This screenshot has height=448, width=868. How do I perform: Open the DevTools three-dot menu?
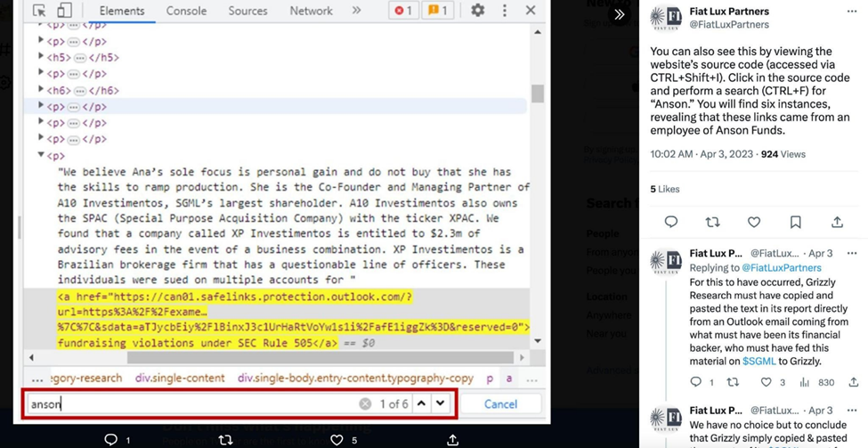[504, 11]
